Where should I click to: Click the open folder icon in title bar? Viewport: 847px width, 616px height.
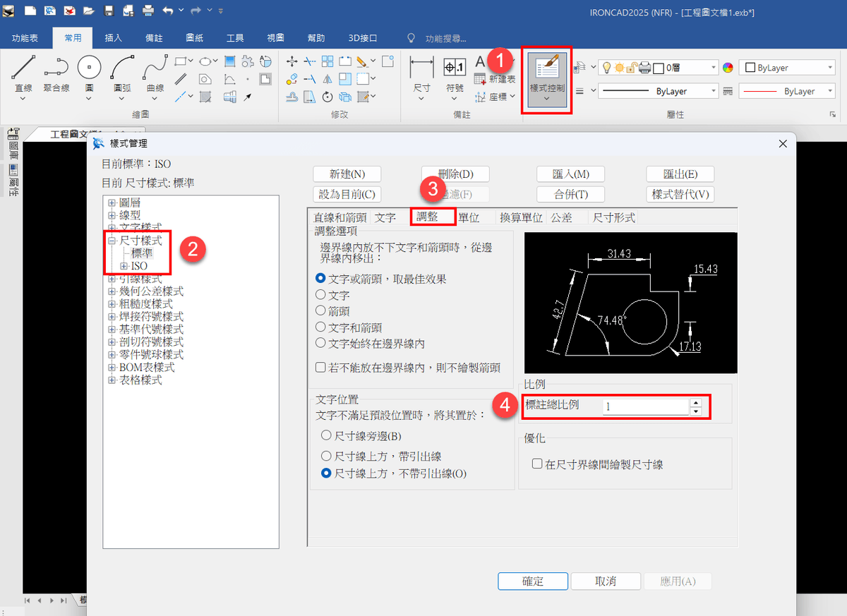click(x=89, y=11)
